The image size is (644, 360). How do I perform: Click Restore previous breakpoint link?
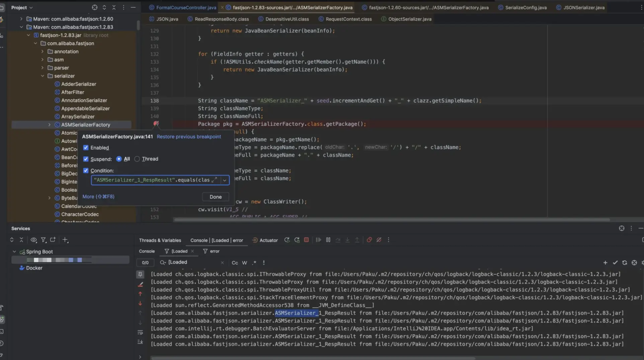click(189, 137)
